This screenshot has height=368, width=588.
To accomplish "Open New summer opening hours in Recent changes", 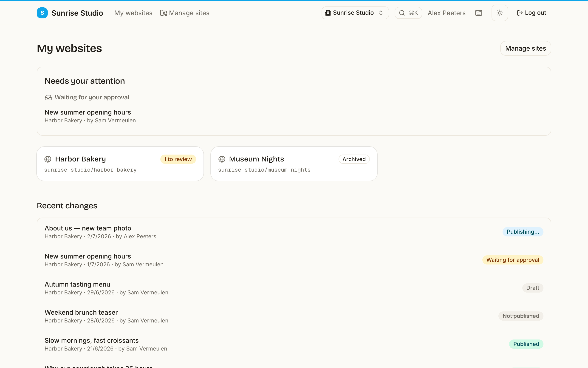I will [294, 260].
